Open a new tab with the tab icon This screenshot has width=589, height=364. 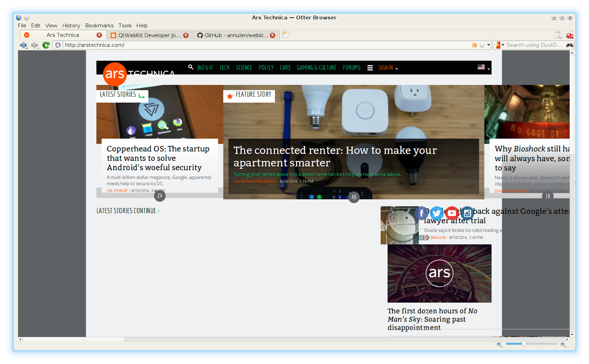[x=286, y=35]
